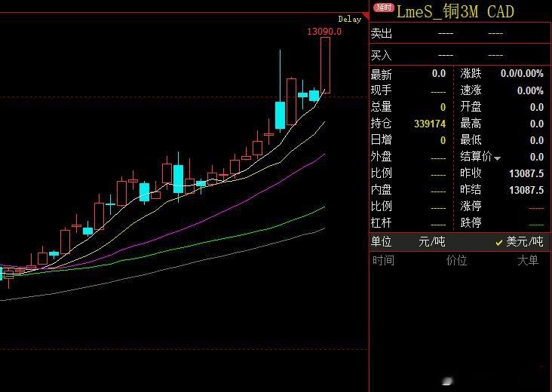The height and width of the screenshot is (392, 552).
Task: Switch unit to 元/吨
Action: 432,242
